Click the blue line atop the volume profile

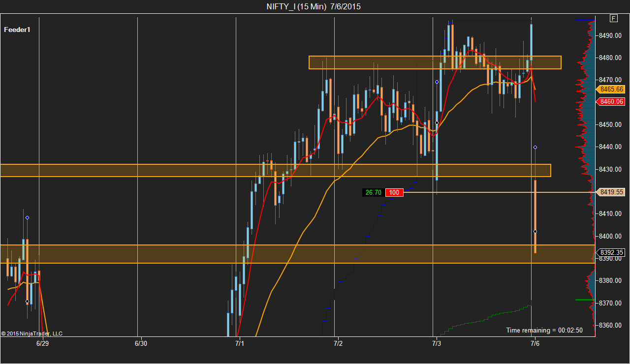pyautogui.click(x=585, y=20)
